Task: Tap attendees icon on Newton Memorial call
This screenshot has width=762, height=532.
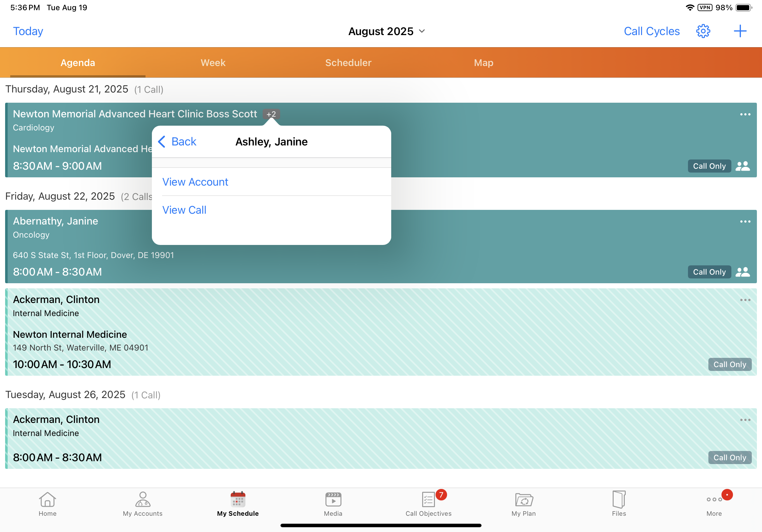Action: (x=743, y=166)
